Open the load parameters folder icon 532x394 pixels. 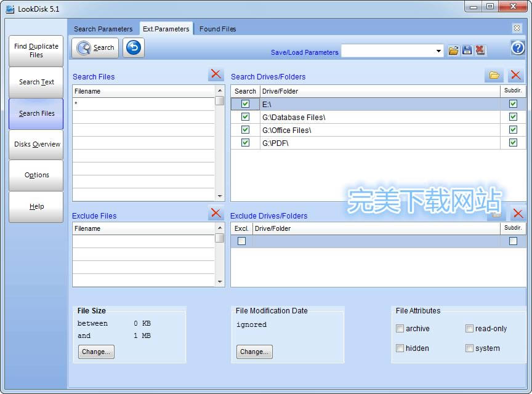coord(453,50)
